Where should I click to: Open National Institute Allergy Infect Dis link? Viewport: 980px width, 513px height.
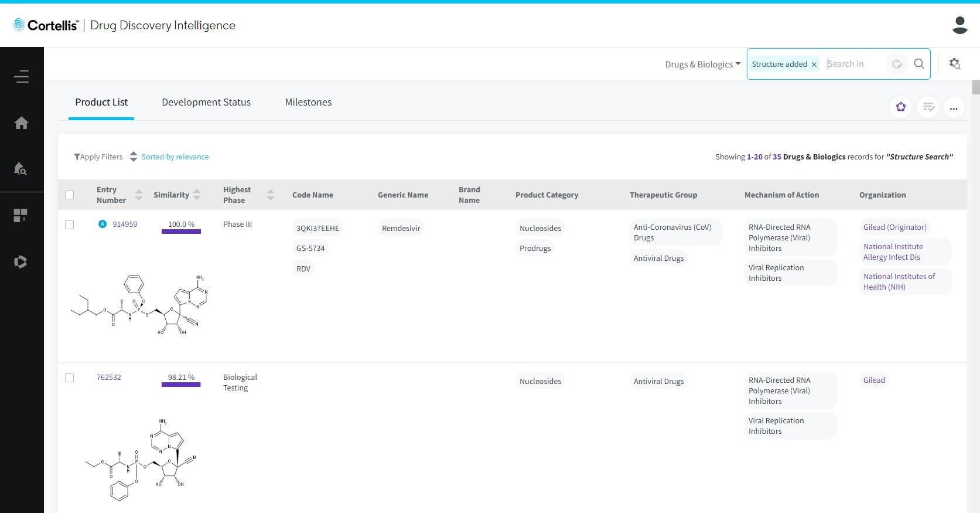coord(905,252)
